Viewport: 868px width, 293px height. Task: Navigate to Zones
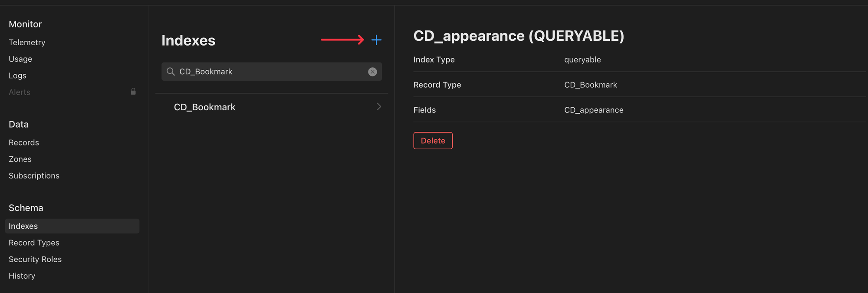click(20, 159)
